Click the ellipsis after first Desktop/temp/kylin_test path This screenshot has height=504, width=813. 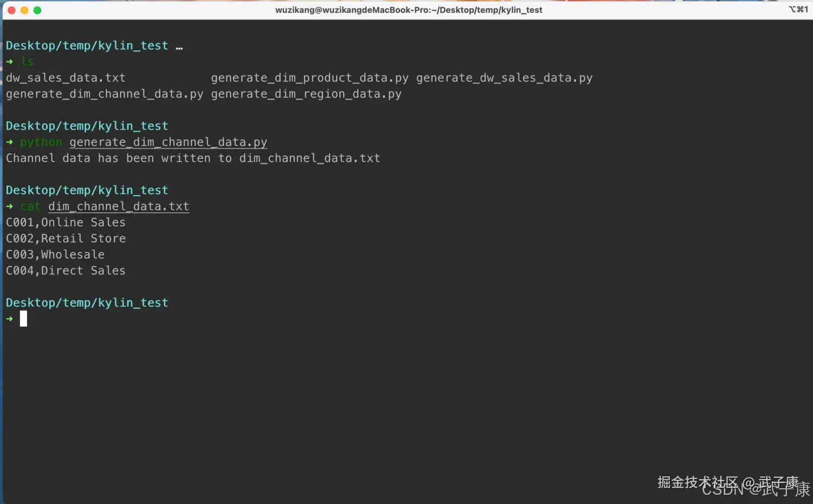pos(179,48)
